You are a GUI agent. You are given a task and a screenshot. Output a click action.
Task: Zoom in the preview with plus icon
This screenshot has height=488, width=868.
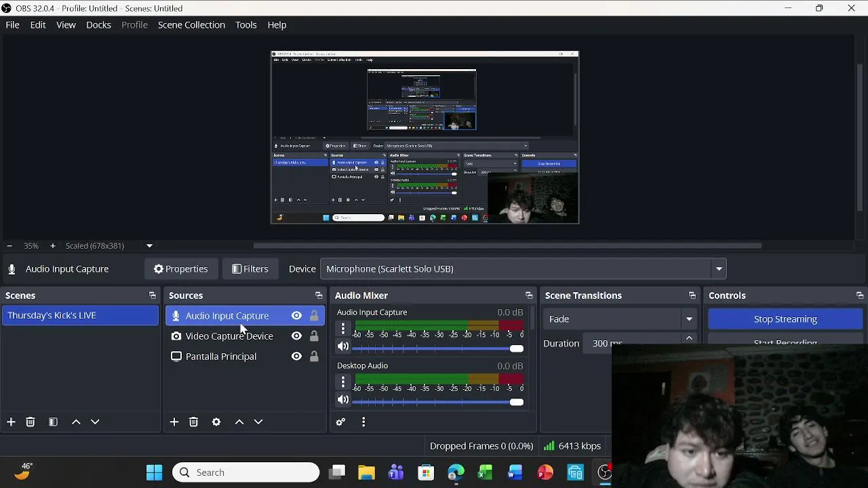pyautogui.click(x=52, y=246)
